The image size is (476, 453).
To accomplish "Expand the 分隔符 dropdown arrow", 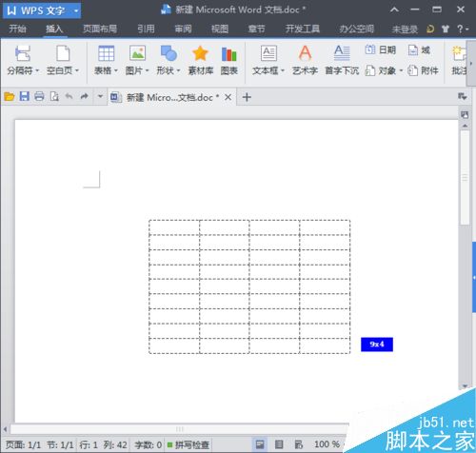I will point(37,70).
